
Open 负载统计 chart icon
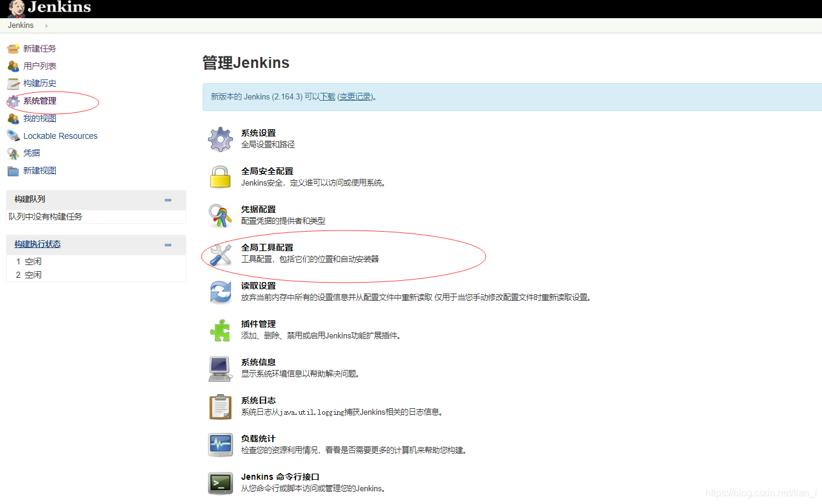pyautogui.click(x=220, y=445)
